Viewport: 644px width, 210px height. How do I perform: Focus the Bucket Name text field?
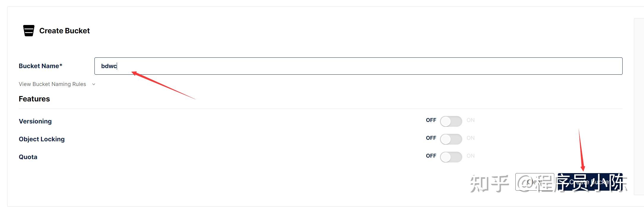tap(358, 66)
